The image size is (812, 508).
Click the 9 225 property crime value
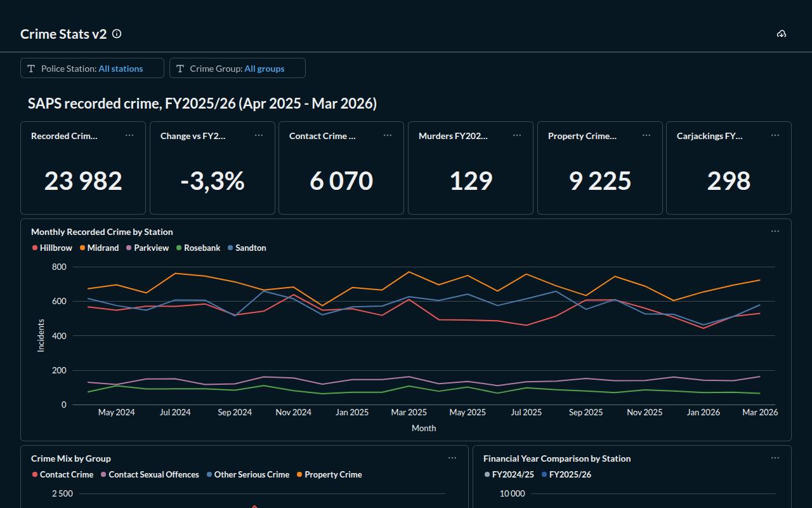600,181
